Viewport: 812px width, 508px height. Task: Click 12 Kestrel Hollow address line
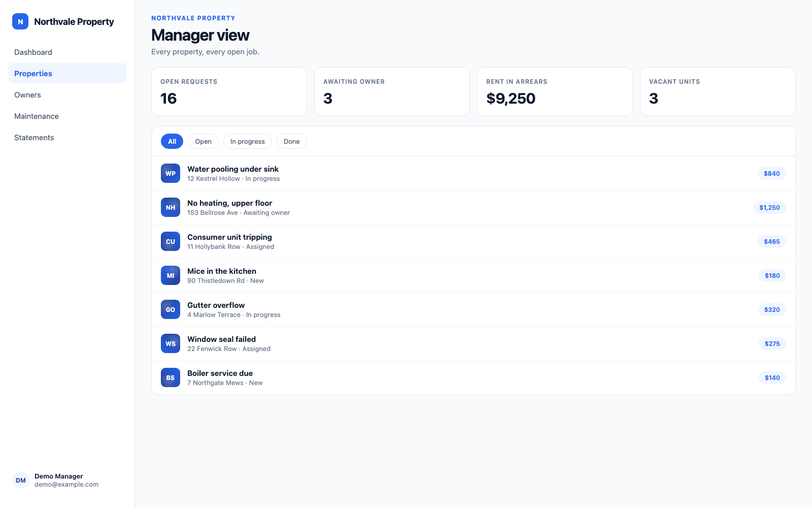coord(233,179)
